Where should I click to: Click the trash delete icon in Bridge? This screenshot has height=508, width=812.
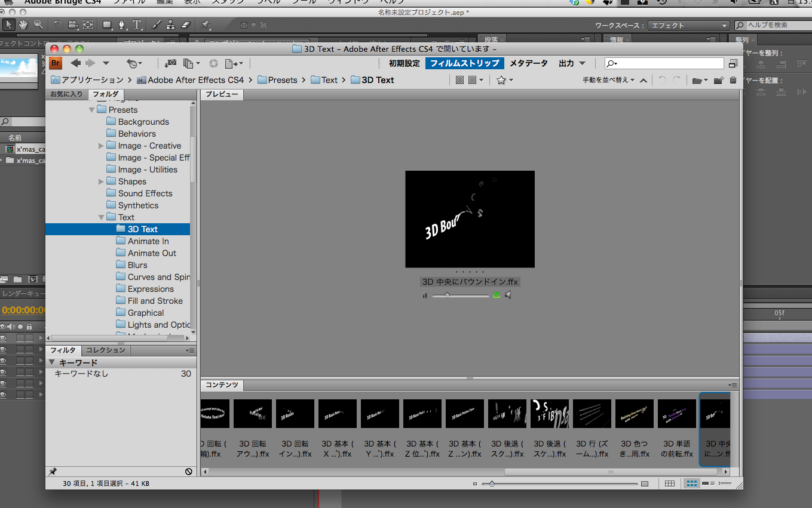[x=733, y=80]
